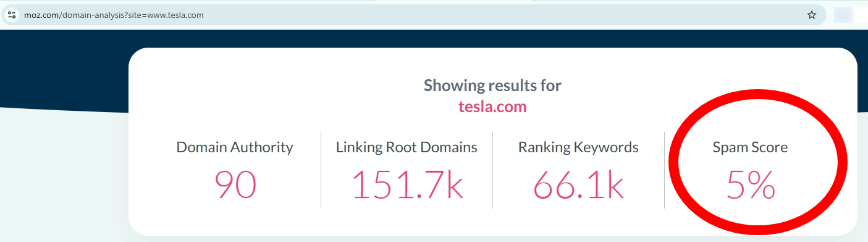Click the "Showing results for" heading

pos(492,85)
